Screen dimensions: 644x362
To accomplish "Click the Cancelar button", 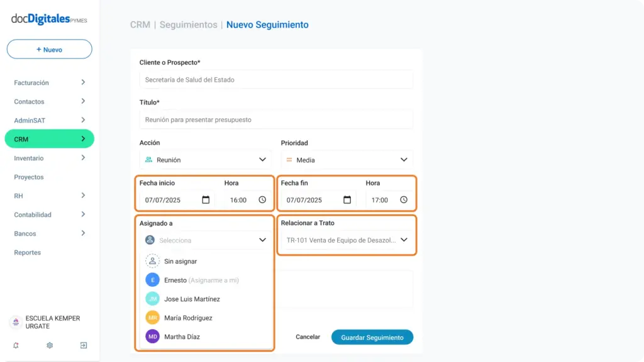I will point(308,337).
